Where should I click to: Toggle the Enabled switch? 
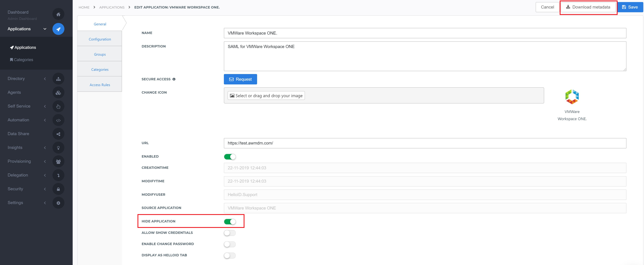230,157
